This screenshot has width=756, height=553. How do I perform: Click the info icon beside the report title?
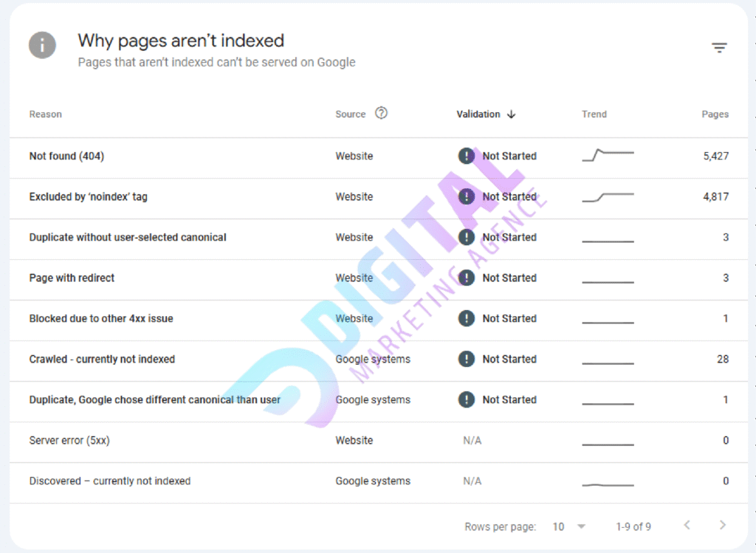coord(42,45)
